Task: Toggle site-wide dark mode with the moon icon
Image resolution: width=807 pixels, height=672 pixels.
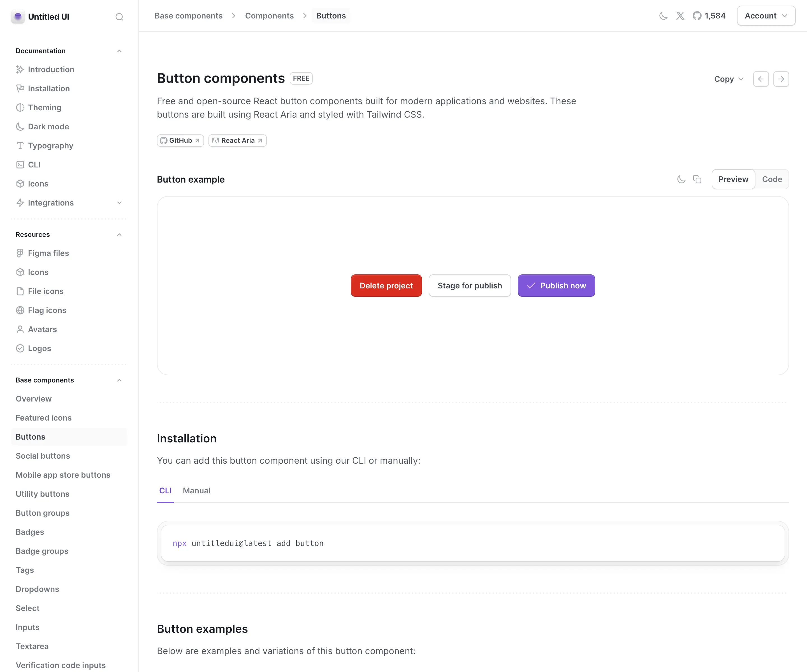Action: (664, 16)
